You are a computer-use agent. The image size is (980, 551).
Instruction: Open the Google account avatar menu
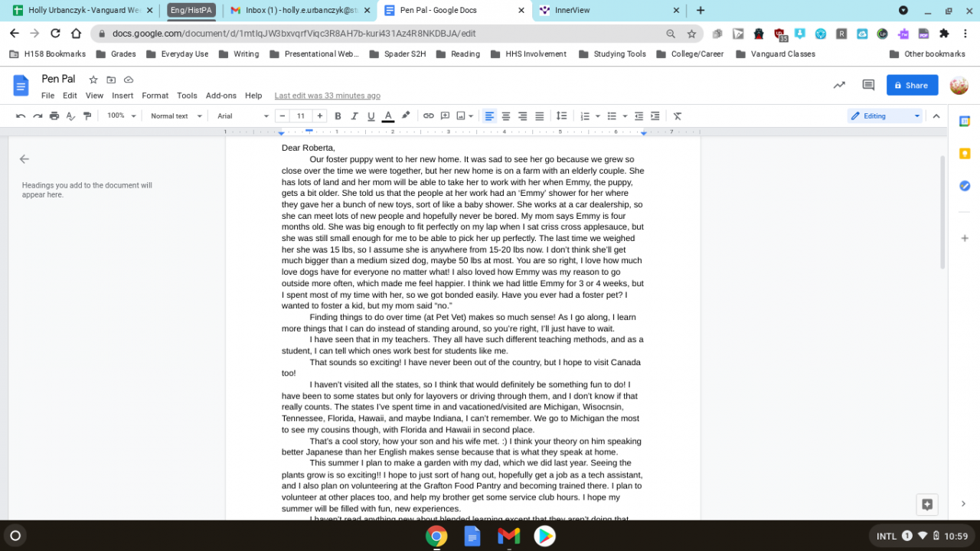959,85
